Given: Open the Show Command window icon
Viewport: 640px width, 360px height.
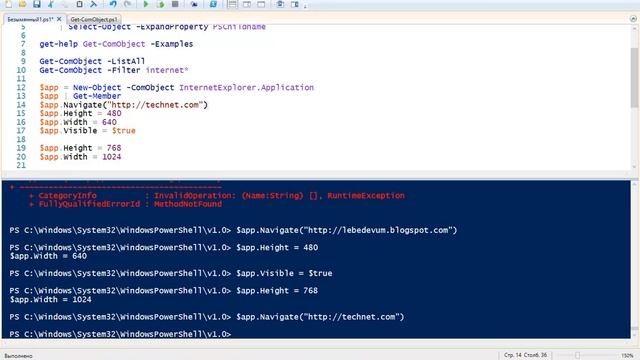Looking at the screenshot, I should [x=280, y=4].
